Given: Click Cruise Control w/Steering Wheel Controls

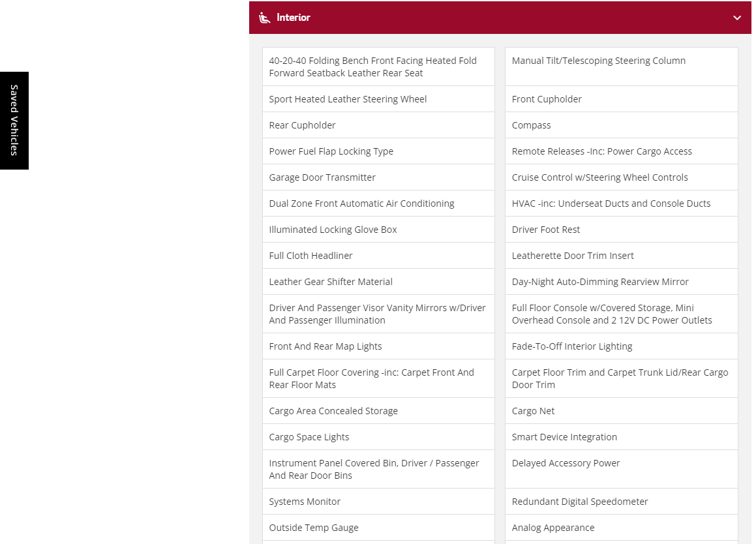Looking at the screenshot, I should (x=599, y=177).
